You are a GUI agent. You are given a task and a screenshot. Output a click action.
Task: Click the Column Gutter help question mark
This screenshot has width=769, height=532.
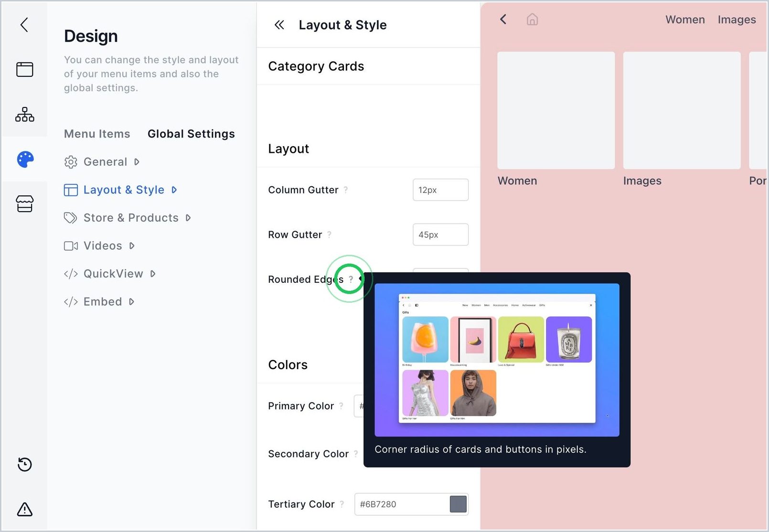pyautogui.click(x=346, y=190)
